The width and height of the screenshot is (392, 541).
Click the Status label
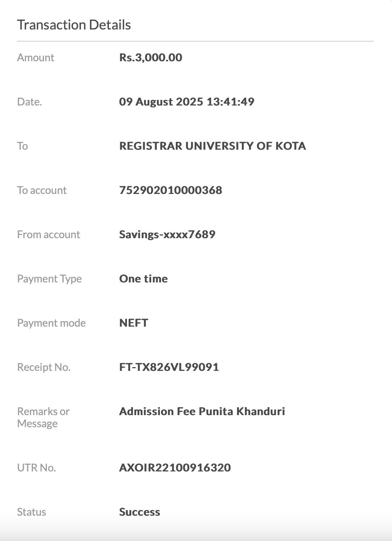coord(31,512)
